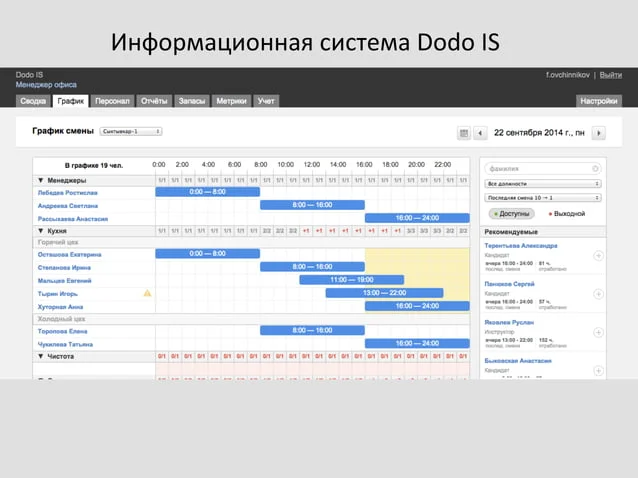Viewport: 638px width, 478px height.
Task: Open Чуклеева Татьяна employee link
Action: (x=66, y=344)
